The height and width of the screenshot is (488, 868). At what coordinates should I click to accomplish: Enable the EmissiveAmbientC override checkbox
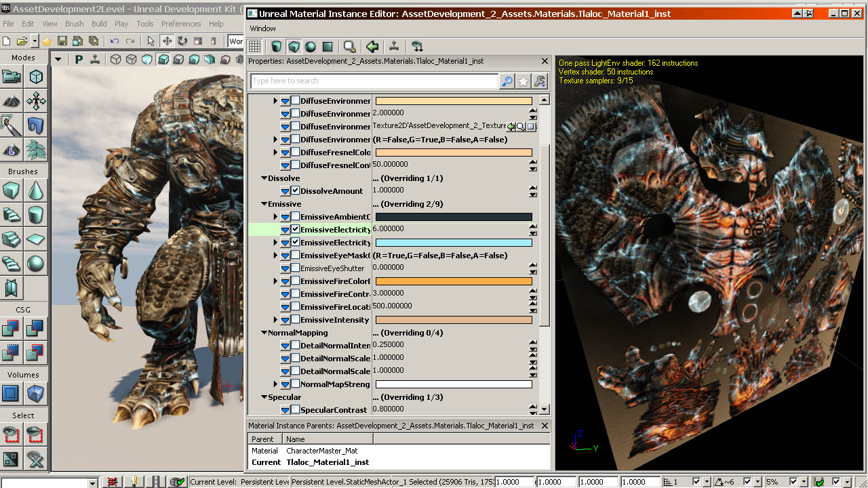pyautogui.click(x=295, y=217)
